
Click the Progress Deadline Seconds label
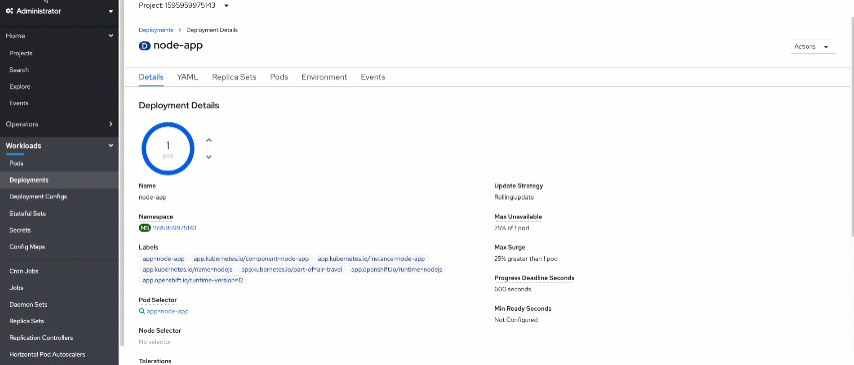click(534, 278)
